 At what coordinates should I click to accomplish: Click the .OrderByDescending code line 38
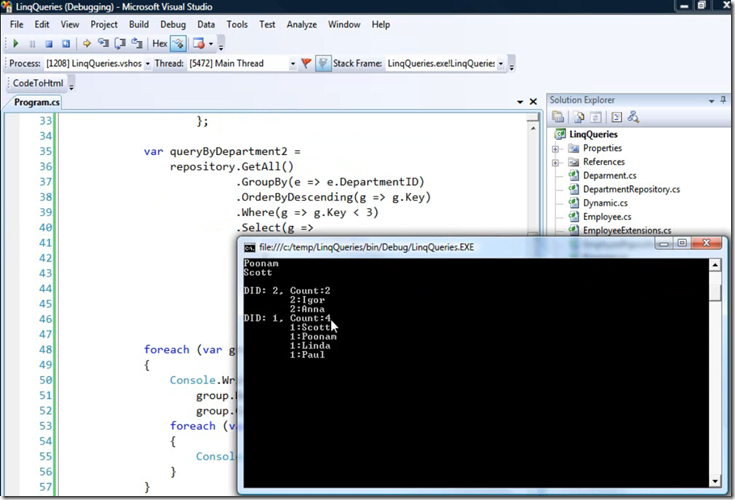pyautogui.click(x=333, y=197)
